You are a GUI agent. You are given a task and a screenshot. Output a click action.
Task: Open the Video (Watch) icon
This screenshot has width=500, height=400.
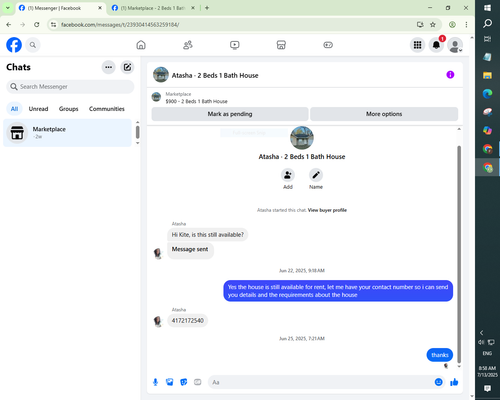(x=235, y=45)
